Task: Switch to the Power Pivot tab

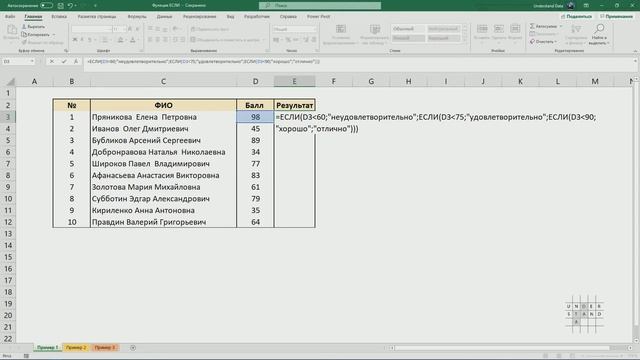Action: [x=318, y=17]
